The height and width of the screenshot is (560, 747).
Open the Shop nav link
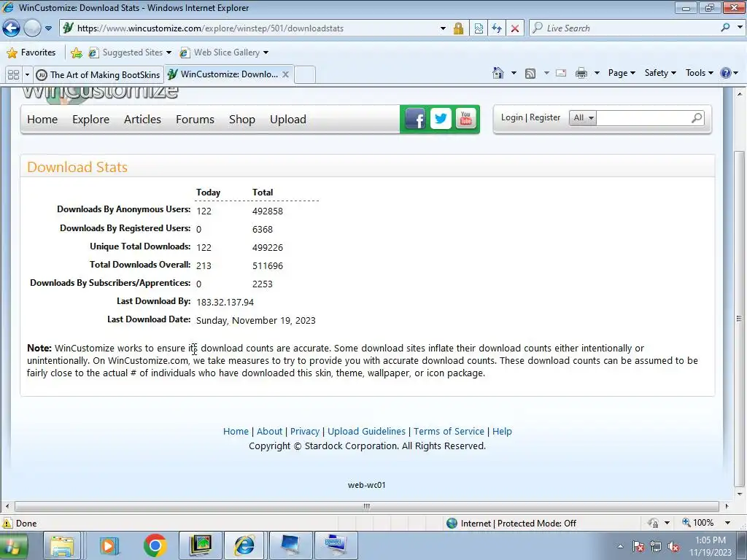pos(242,120)
